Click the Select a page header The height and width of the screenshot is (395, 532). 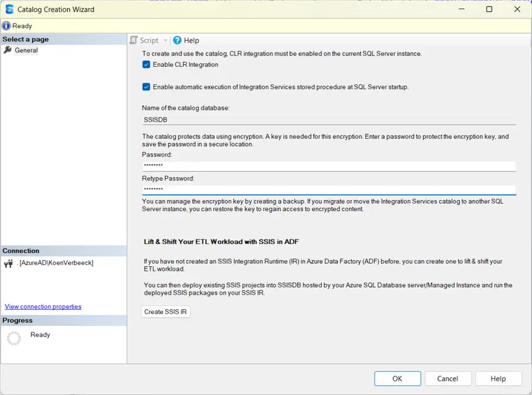pyautogui.click(x=64, y=39)
